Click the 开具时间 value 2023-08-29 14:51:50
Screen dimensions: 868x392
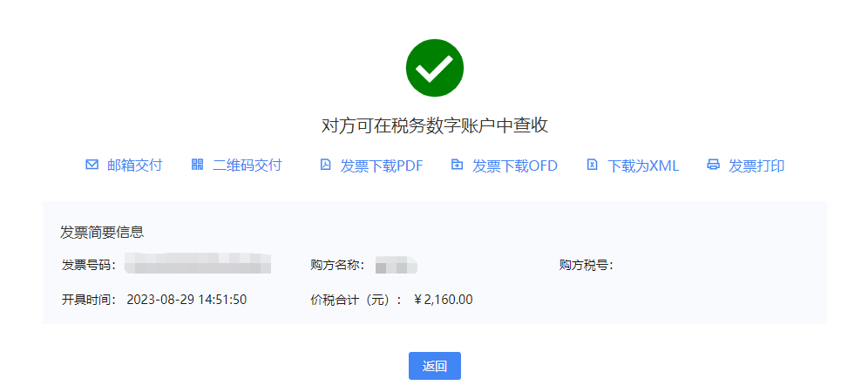[x=186, y=300]
